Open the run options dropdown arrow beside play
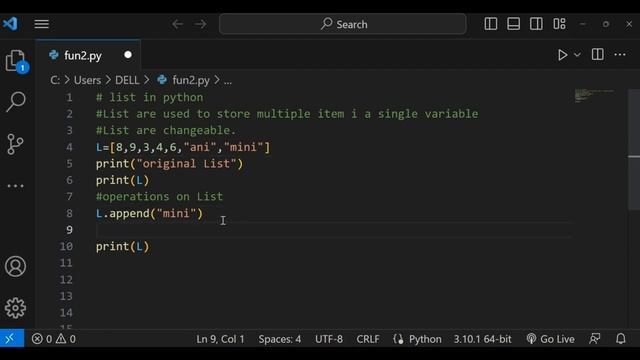 [577, 55]
